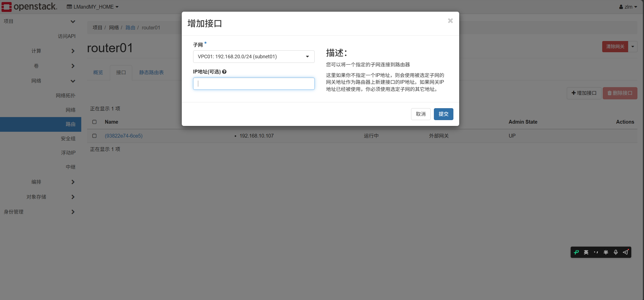The height and width of the screenshot is (300, 644).
Task: Tick the select-all checkbox beside Name header
Action: coord(94,122)
